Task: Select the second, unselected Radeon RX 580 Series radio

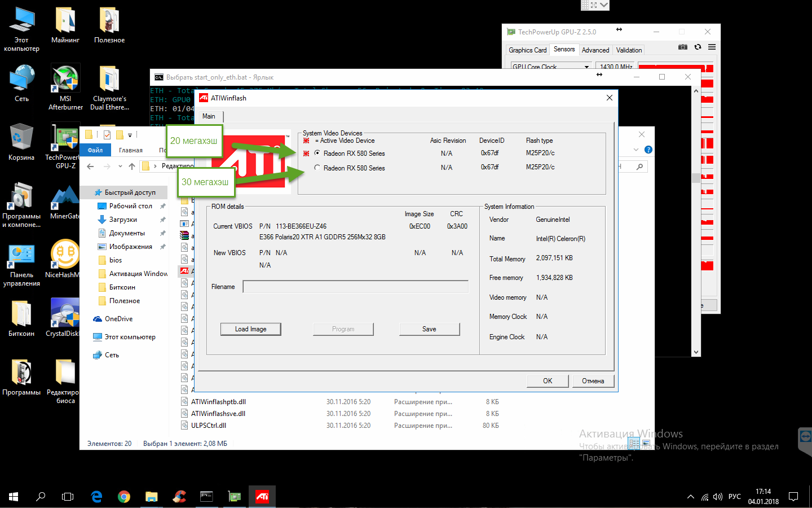Action: pos(317,168)
